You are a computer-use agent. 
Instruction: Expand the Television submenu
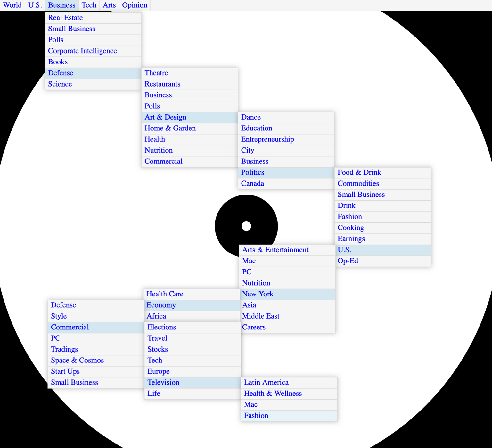[x=163, y=382]
